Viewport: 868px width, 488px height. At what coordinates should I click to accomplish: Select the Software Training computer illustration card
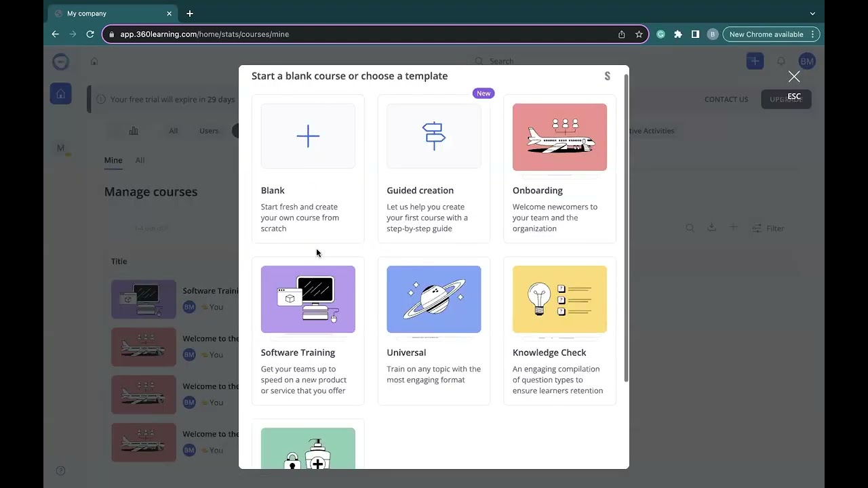click(x=308, y=299)
